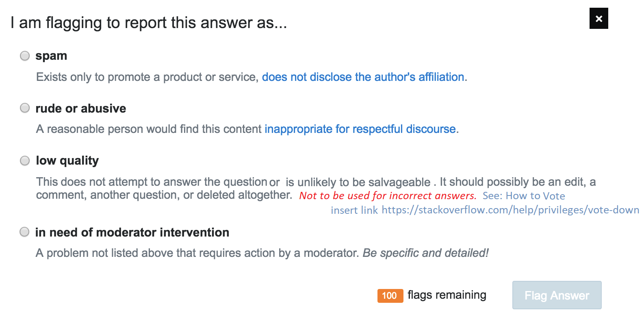Click "Exists only to promote a product" description

tap(147, 77)
